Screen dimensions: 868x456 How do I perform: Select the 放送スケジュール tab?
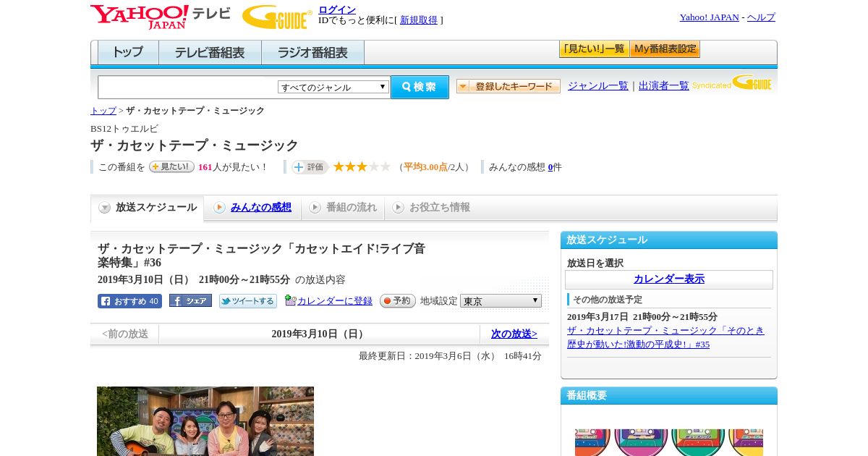tap(148, 208)
